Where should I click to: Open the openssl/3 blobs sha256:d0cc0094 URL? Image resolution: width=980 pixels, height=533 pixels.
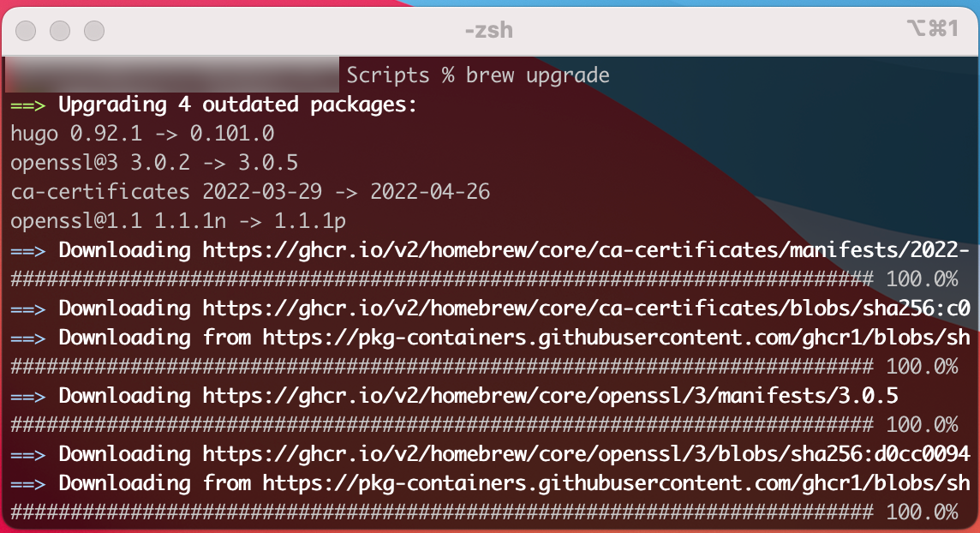click(x=586, y=454)
